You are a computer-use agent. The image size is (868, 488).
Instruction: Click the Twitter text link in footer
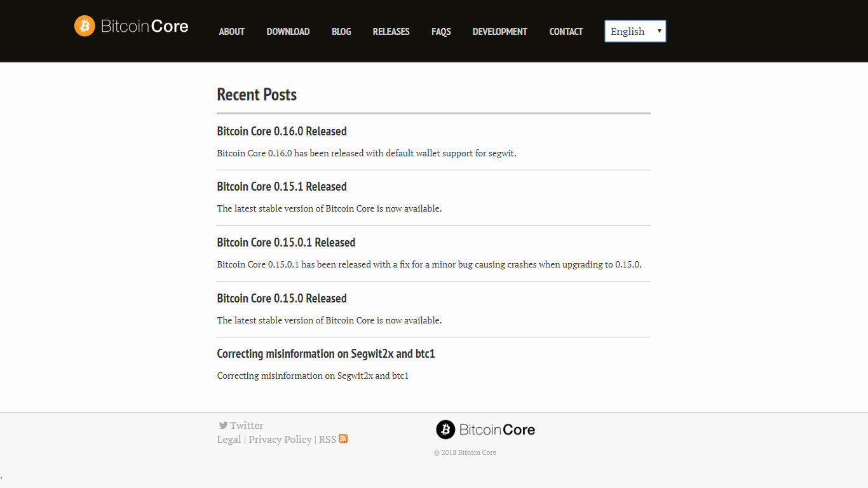tap(247, 425)
